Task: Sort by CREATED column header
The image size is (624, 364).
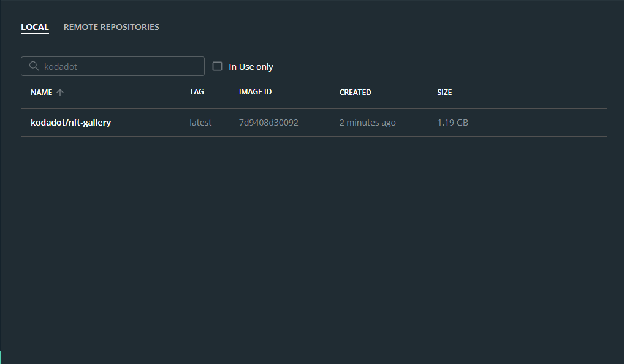Action: (x=355, y=93)
